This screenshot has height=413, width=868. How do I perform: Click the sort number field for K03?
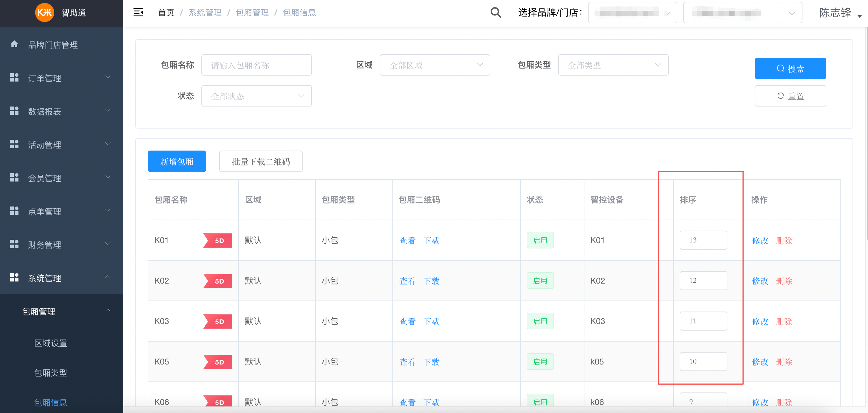703,321
